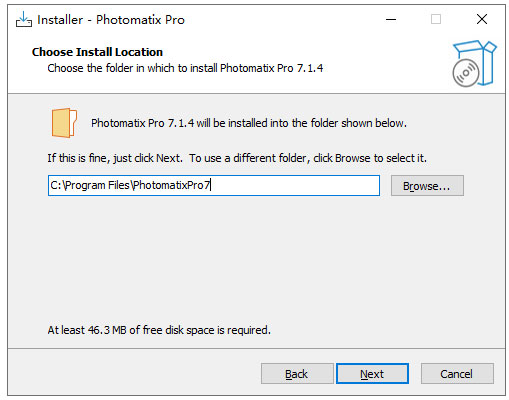The height and width of the screenshot is (400, 509).
Task: Click the 'Choose the folder in which' subtitle
Action: [185, 68]
